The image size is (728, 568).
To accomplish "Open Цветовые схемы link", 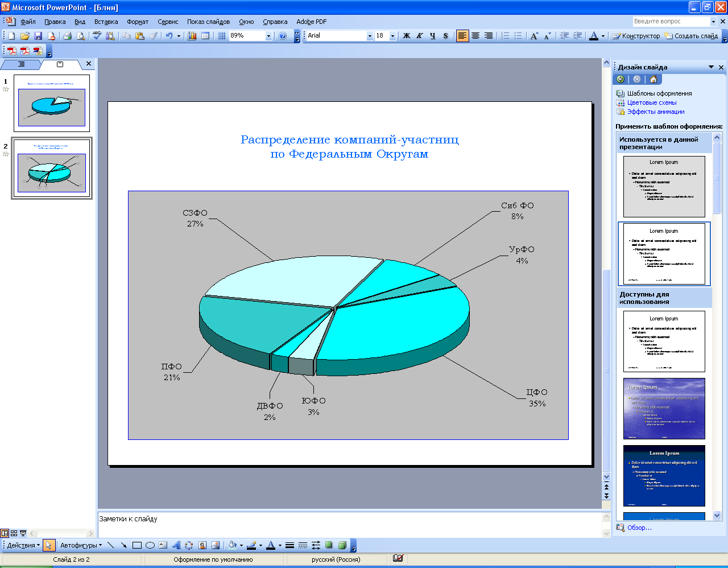I will (x=652, y=102).
